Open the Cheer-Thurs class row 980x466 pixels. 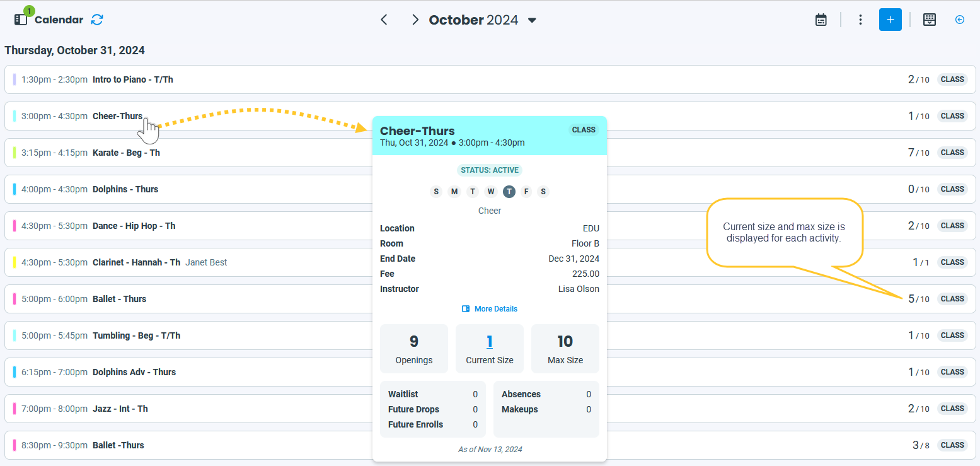490,116
